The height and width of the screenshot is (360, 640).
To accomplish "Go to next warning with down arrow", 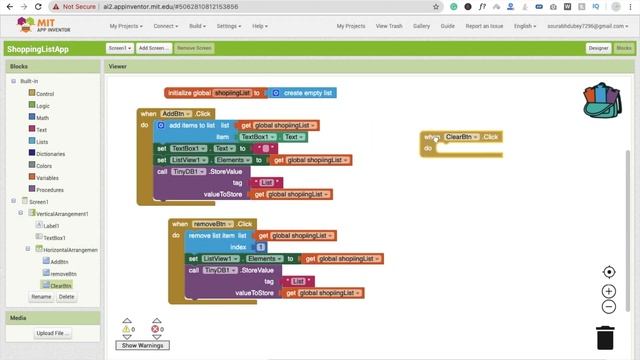I will (127, 337).
